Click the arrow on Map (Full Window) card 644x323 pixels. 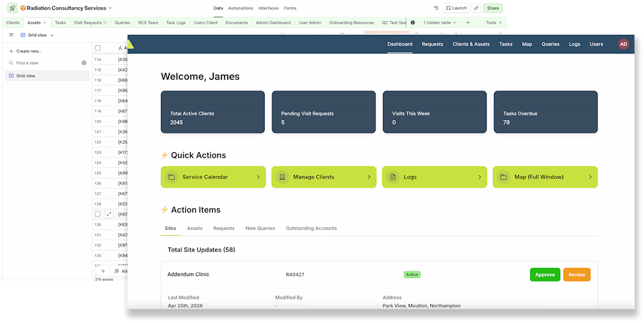pyautogui.click(x=590, y=177)
